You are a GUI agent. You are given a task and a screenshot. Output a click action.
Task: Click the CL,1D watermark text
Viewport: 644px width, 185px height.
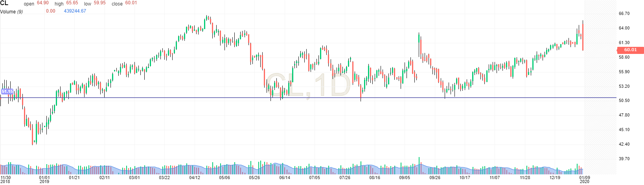[x=307, y=85]
